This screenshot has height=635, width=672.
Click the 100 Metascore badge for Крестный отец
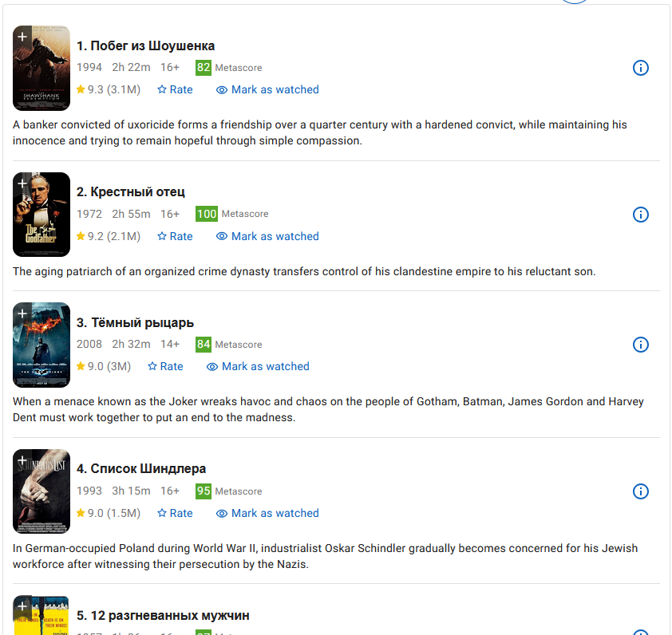click(x=207, y=214)
